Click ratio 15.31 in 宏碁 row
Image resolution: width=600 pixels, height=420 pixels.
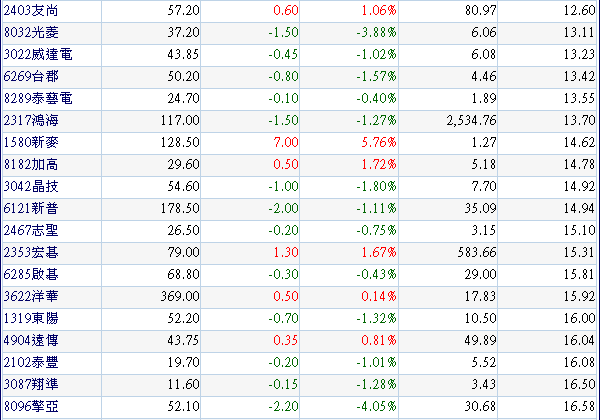579,252
